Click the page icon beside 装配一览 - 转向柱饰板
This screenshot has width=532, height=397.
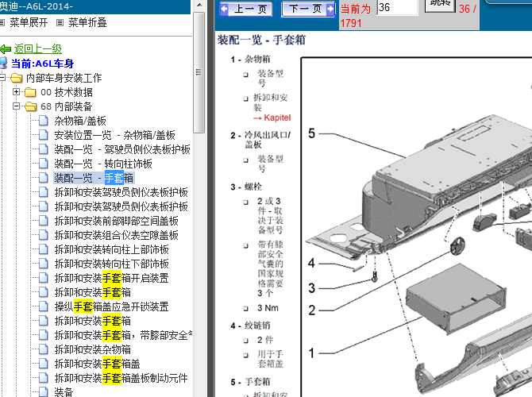coord(43,164)
